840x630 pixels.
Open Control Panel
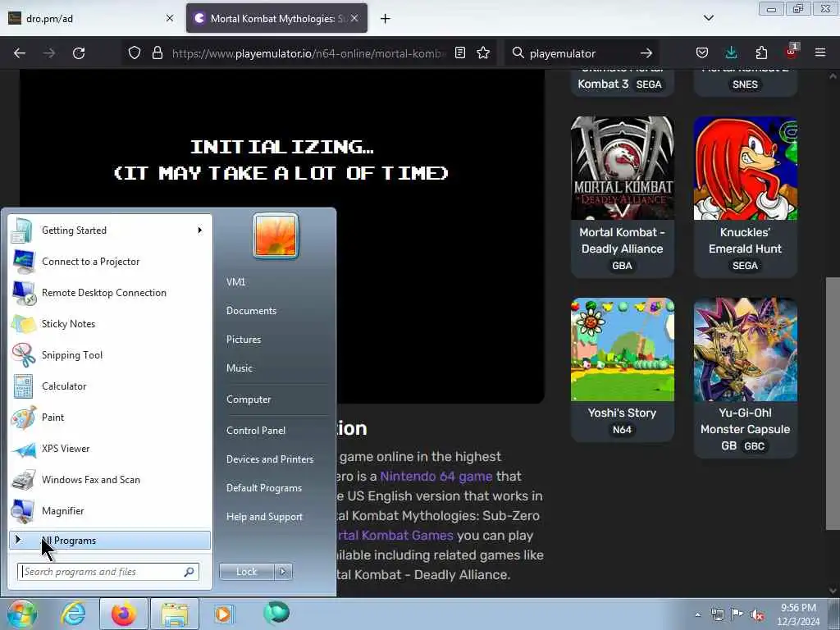(256, 430)
